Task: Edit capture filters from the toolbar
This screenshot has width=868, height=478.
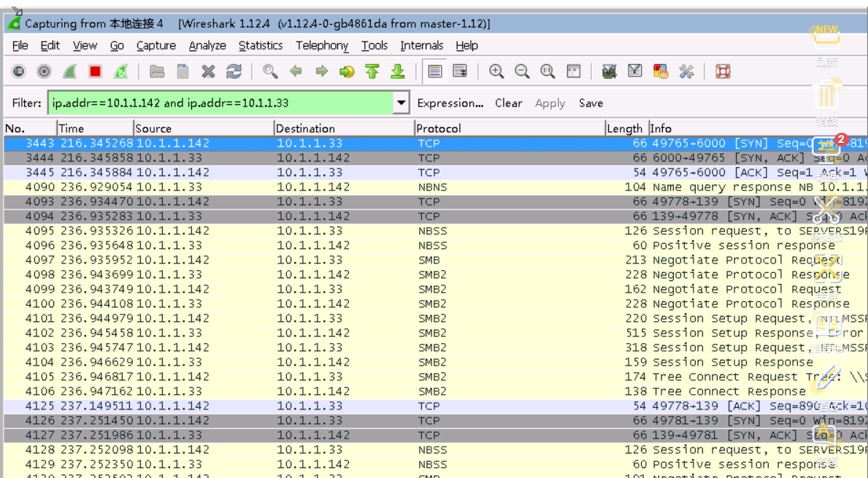Action: [610, 72]
